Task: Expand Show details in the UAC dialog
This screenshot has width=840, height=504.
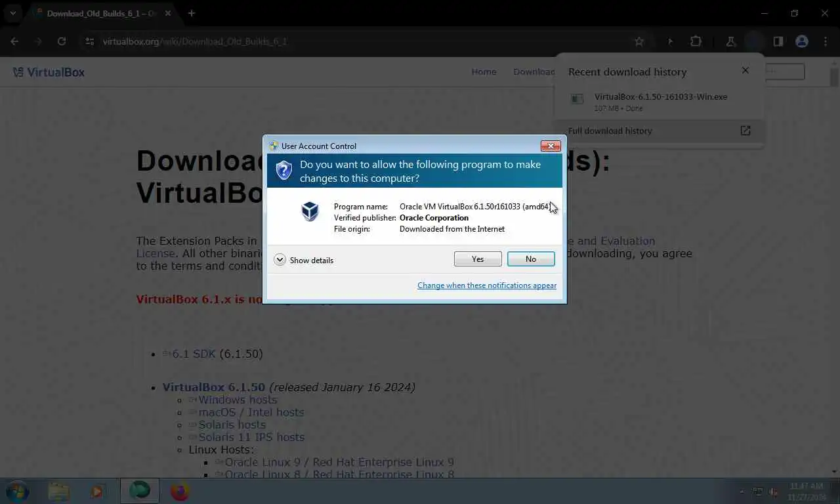Action: (304, 260)
